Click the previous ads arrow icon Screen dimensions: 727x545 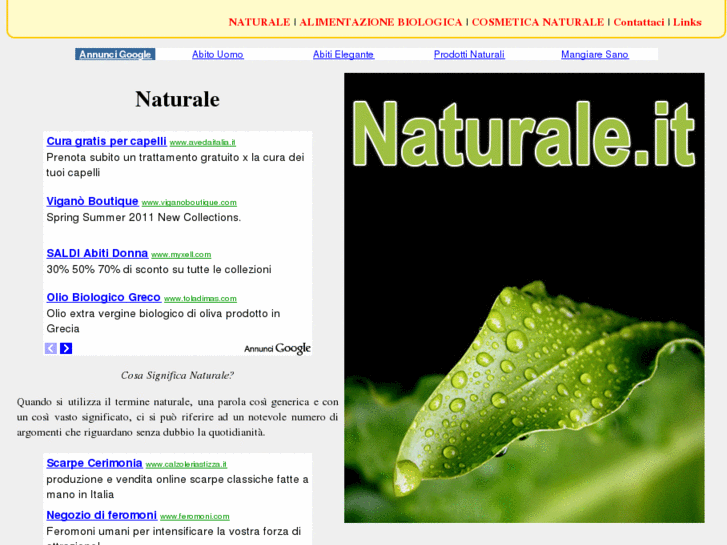tap(51, 348)
